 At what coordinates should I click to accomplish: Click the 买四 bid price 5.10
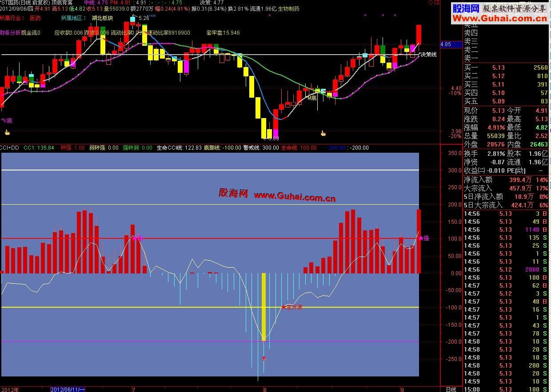(498, 93)
